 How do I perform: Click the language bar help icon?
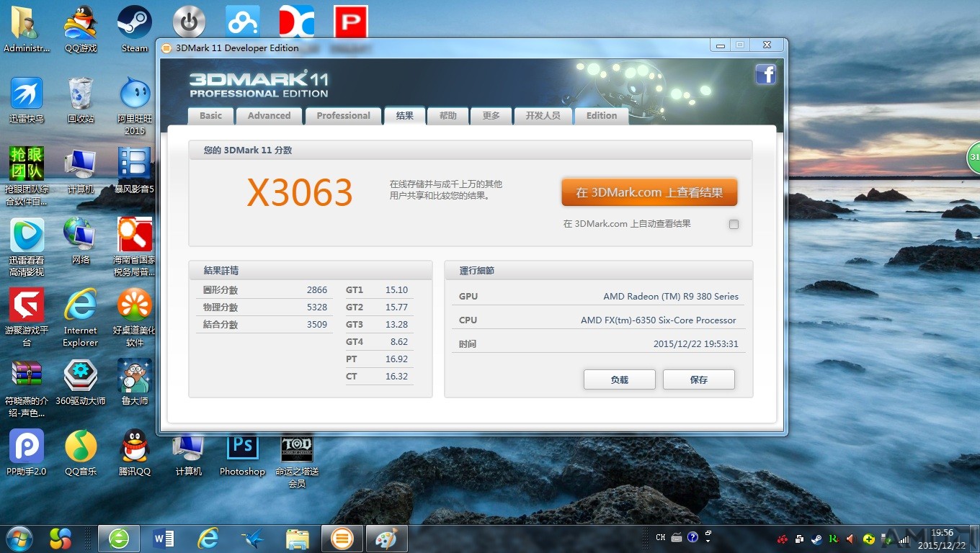(692, 537)
